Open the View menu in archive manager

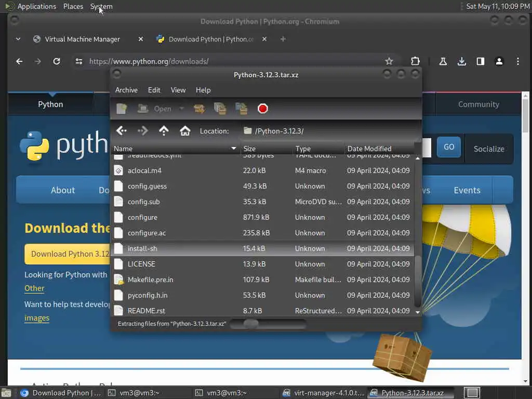(178, 90)
